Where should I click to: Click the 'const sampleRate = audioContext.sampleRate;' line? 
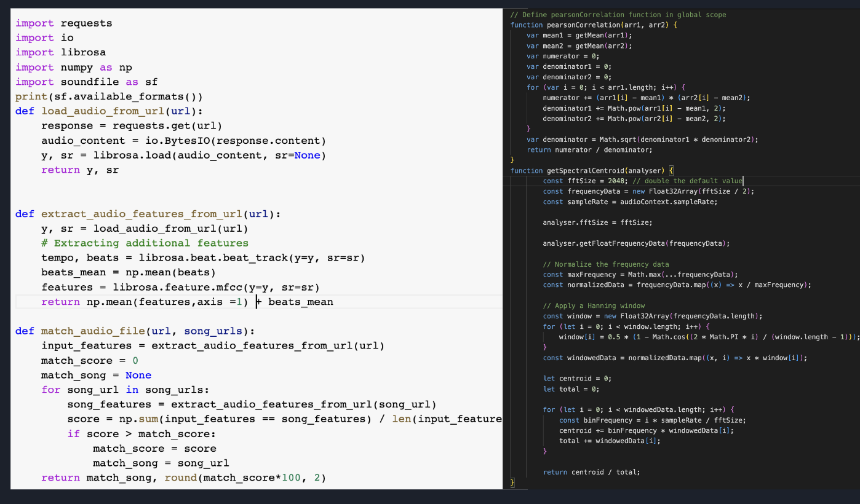pos(631,202)
